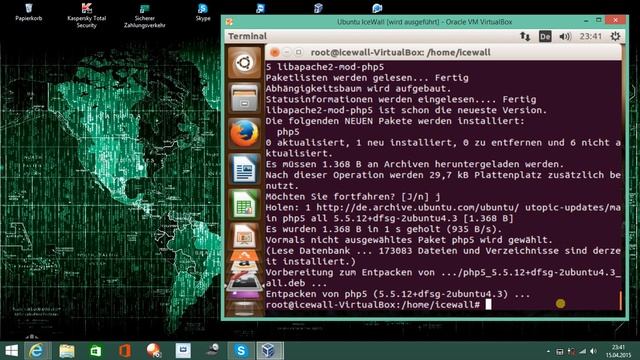Open LibreOffice Writer from the launcher

coord(244,169)
